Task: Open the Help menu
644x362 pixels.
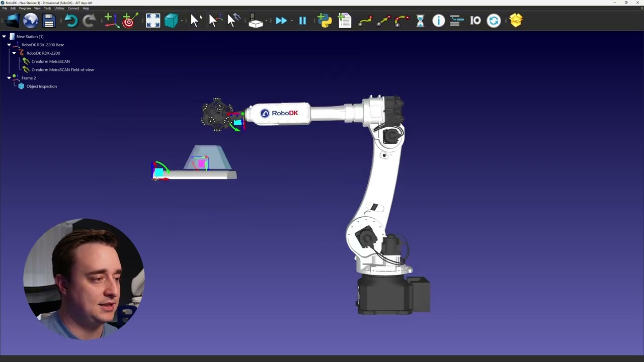Action: pyautogui.click(x=86, y=8)
